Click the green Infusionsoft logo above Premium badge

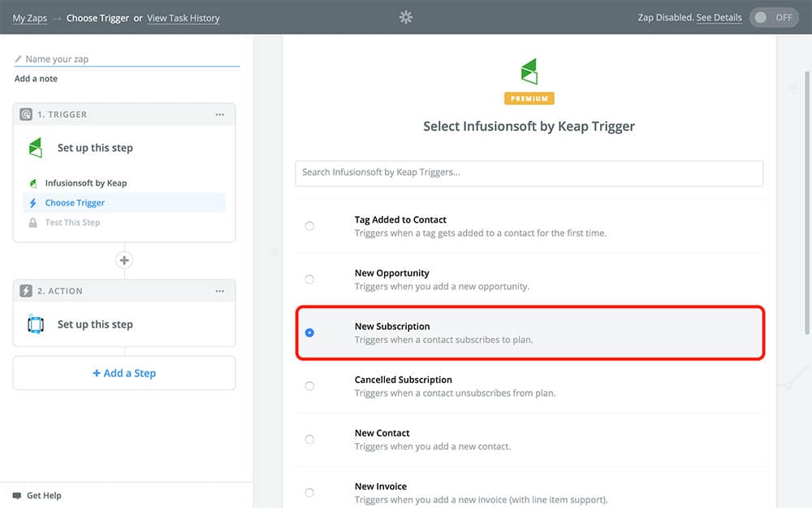click(529, 72)
